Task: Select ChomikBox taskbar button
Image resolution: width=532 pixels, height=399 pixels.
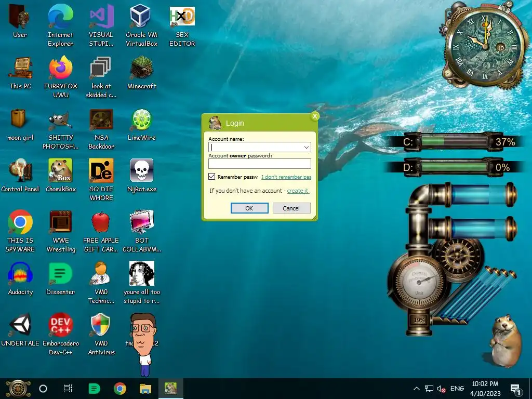Action: (170, 389)
